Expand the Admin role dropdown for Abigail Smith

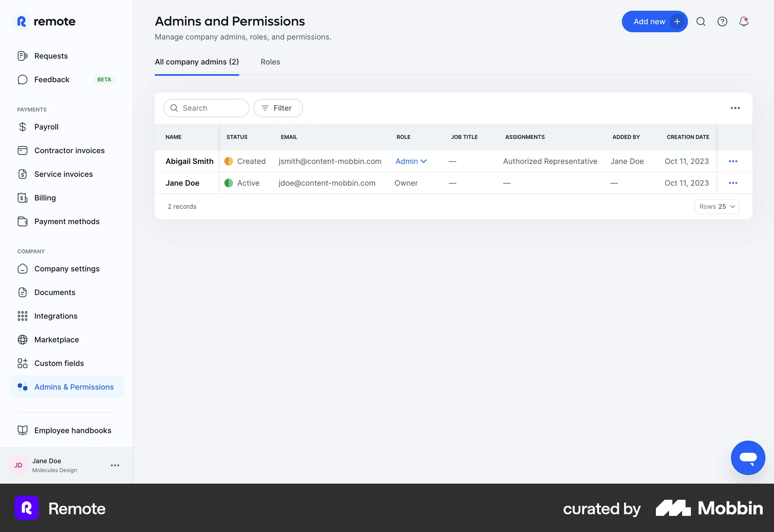pos(411,161)
